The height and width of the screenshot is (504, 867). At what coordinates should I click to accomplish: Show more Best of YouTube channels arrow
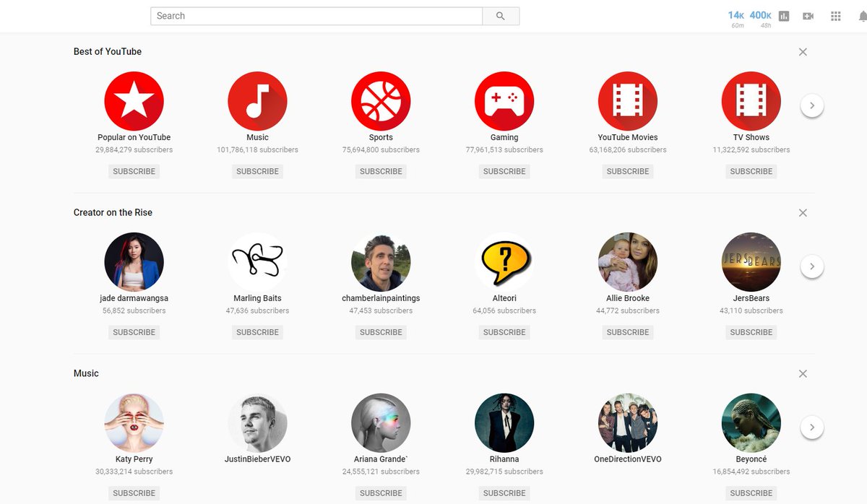[x=812, y=105]
